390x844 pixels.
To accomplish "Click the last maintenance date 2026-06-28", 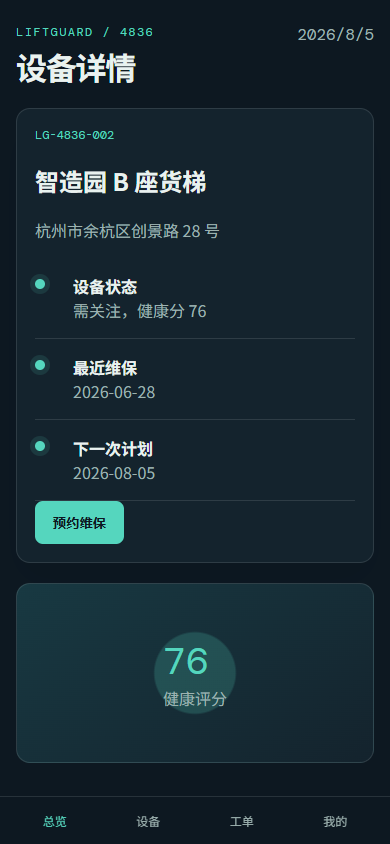I will 114,392.
